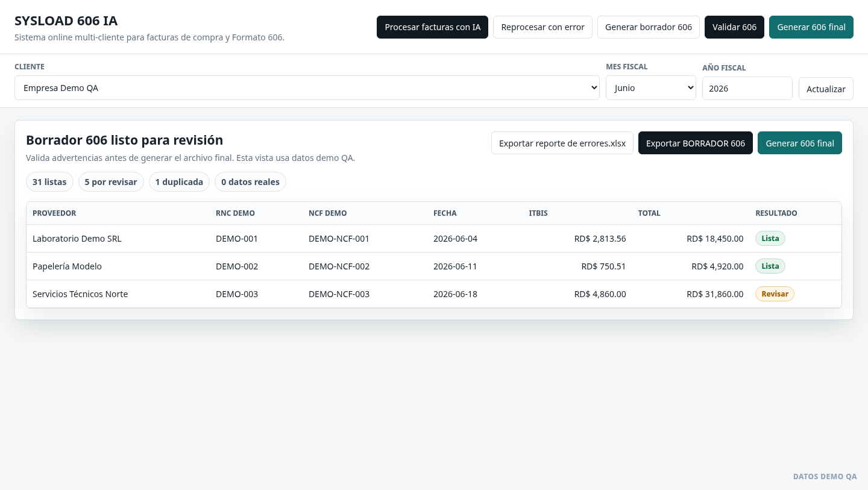Select the 1 duplicada chip
Image resolution: width=868 pixels, height=490 pixels.
179,182
